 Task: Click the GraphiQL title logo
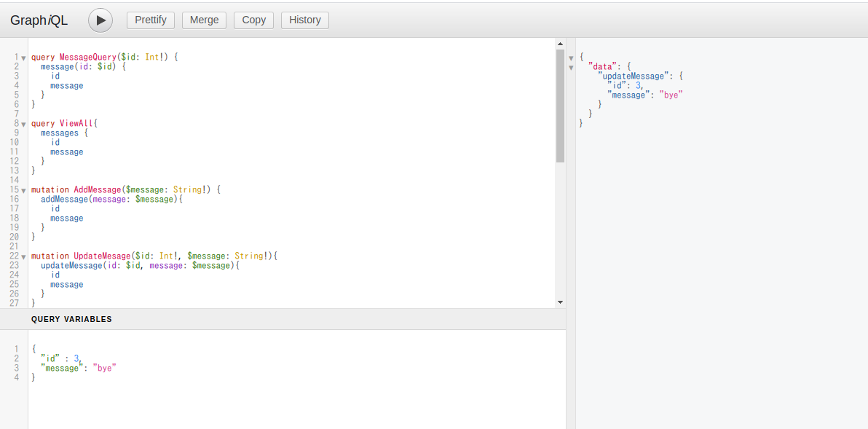click(39, 20)
